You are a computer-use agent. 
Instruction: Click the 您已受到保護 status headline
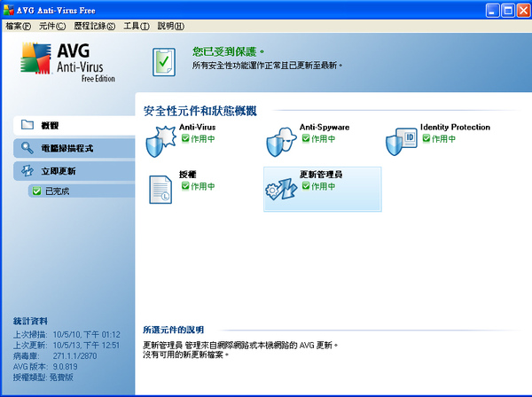(x=228, y=51)
